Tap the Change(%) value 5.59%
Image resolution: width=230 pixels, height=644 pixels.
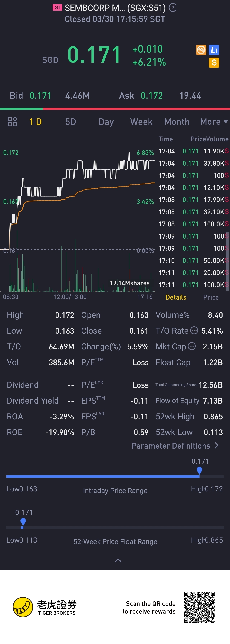[138, 346]
